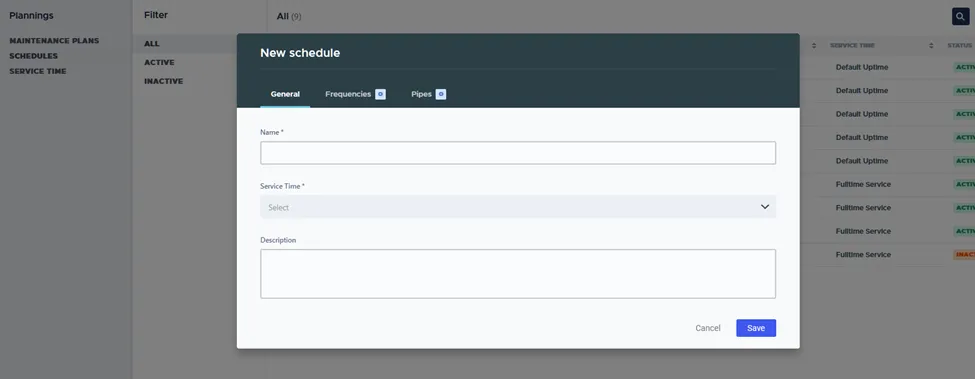Expand the Service Time dropdown chevron

pos(765,207)
